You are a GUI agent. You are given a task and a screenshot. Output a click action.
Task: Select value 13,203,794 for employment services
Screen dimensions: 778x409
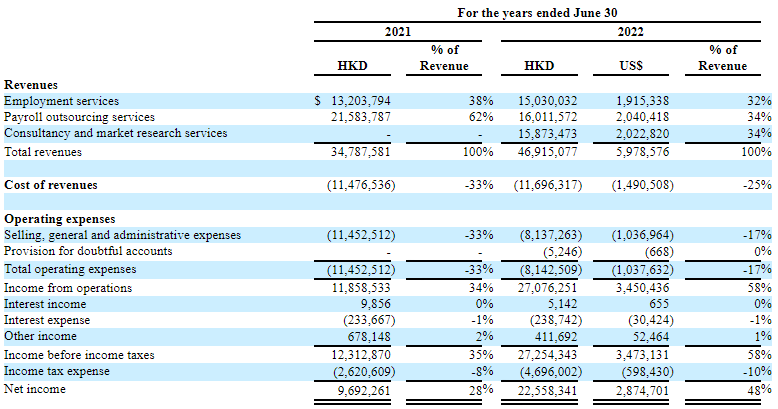point(361,101)
